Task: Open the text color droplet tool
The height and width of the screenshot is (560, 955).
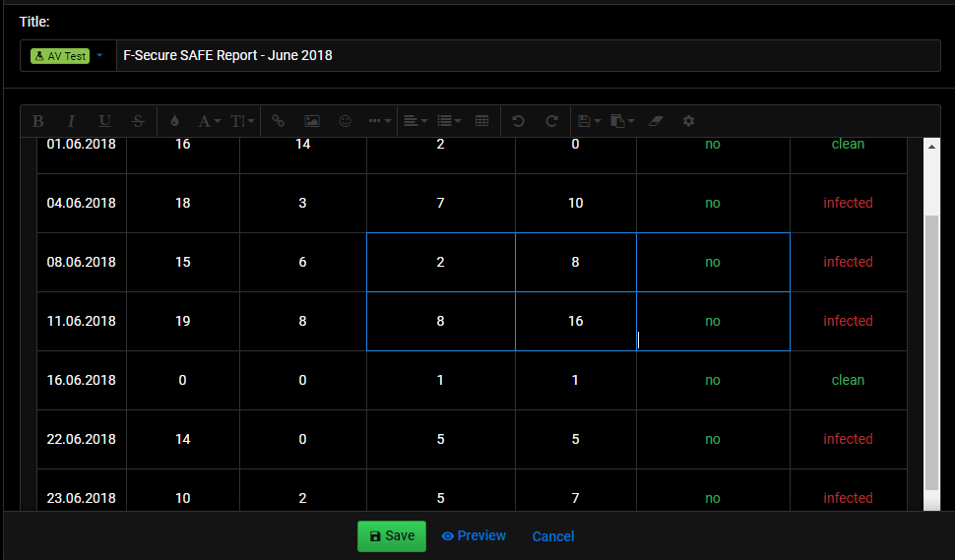Action: [x=175, y=121]
